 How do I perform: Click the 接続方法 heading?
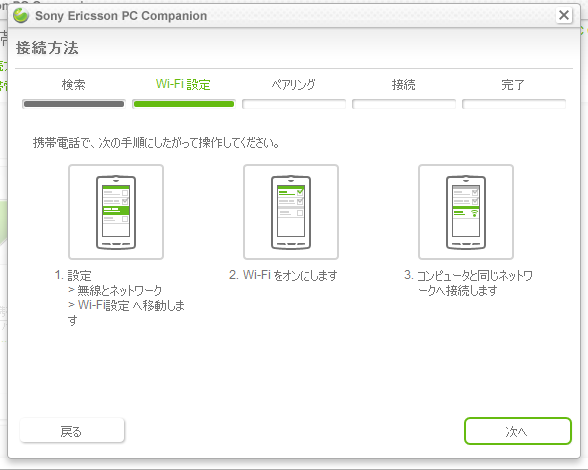47,48
